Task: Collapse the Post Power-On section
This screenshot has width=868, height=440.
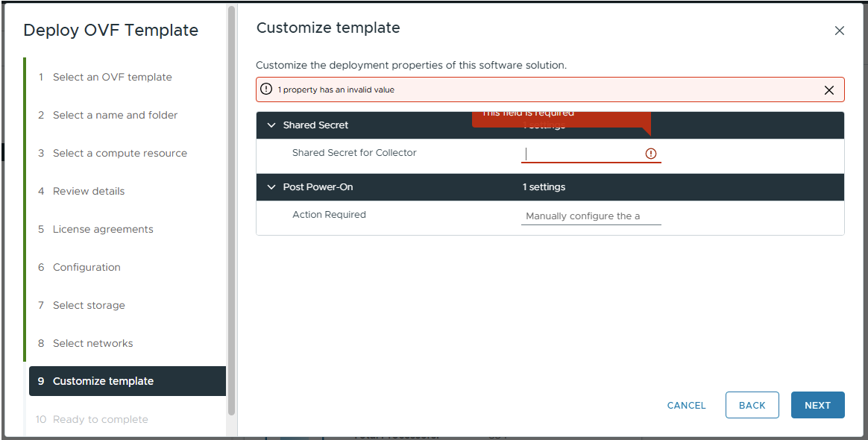Action: [271, 187]
